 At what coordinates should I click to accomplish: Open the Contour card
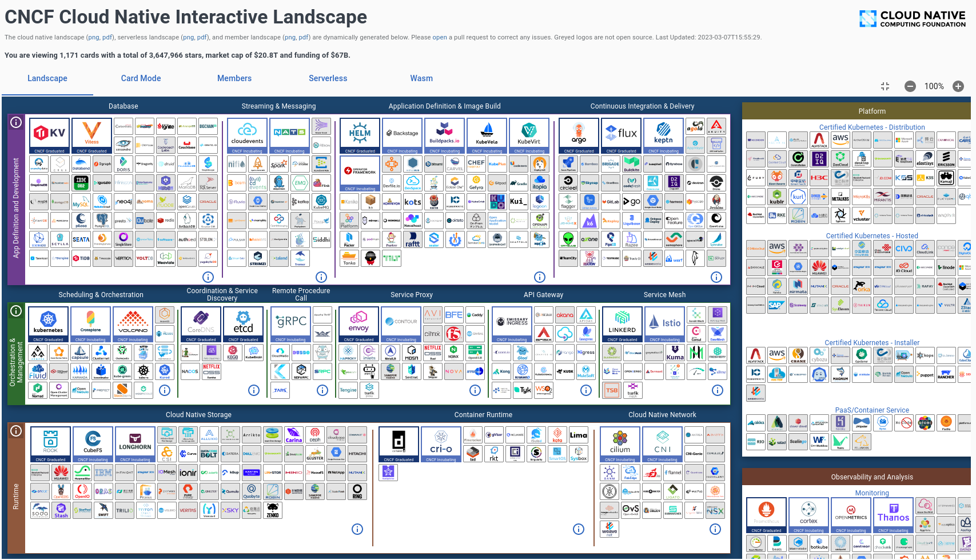click(x=401, y=325)
